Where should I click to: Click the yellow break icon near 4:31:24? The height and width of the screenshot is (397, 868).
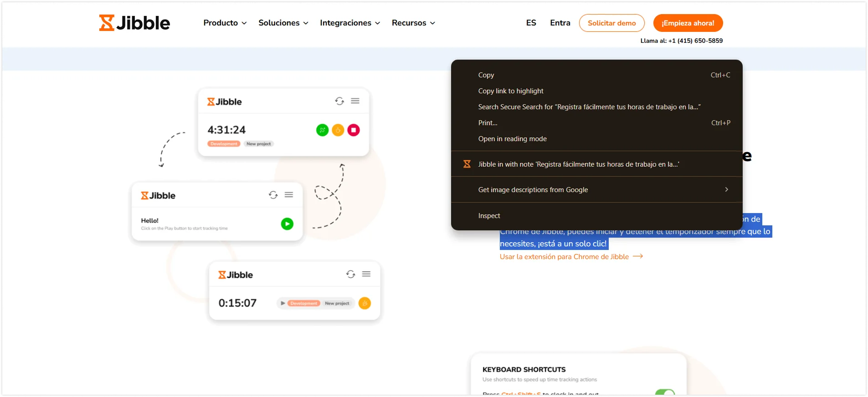click(x=338, y=130)
